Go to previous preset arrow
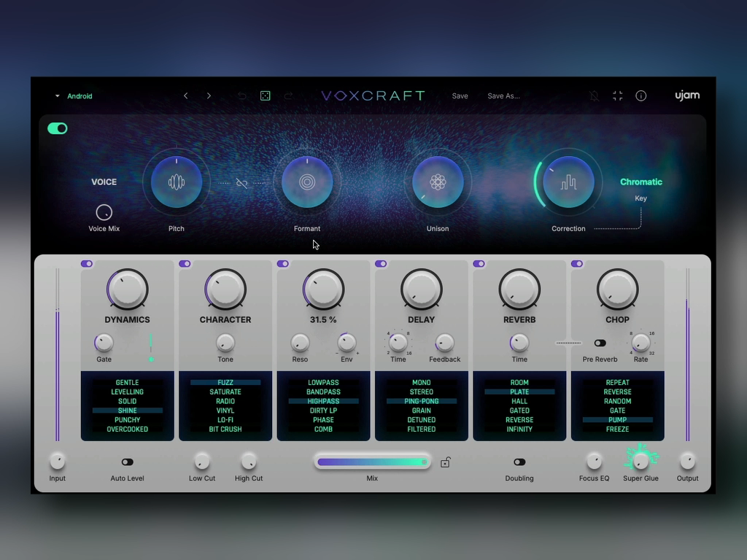Viewport: 747px width, 560px height. [186, 96]
